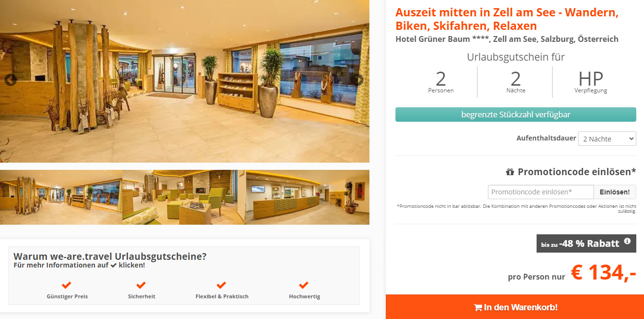
Task: Click checkmark icon above Hochwertig
Action: (303, 285)
